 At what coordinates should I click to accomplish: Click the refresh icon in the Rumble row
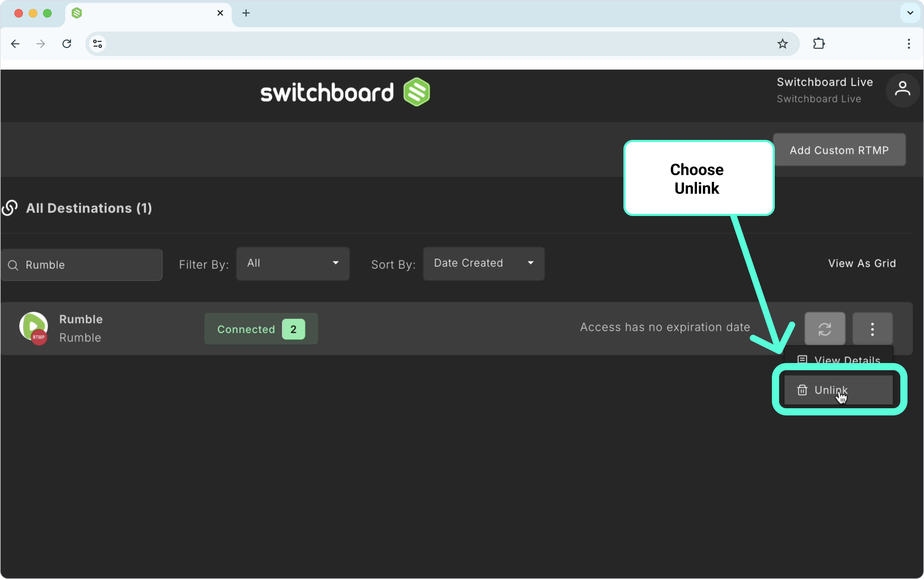click(825, 329)
